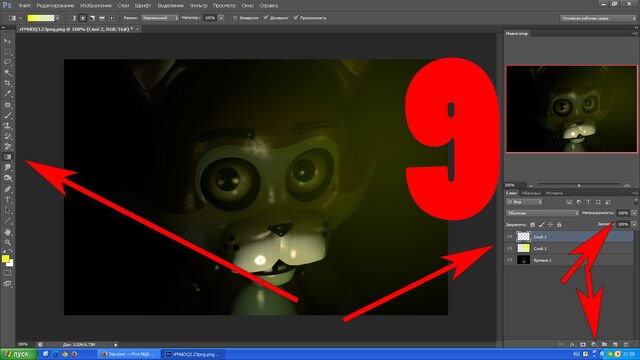Open the Файл menu
The width and height of the screenshot is (640, 360).
coord(24,6)
